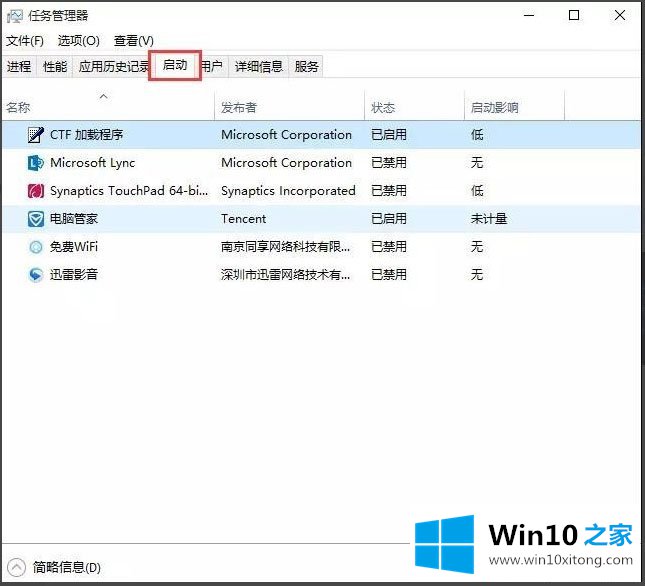
Task: Select the 启动 tab
Action: (175, 65)
